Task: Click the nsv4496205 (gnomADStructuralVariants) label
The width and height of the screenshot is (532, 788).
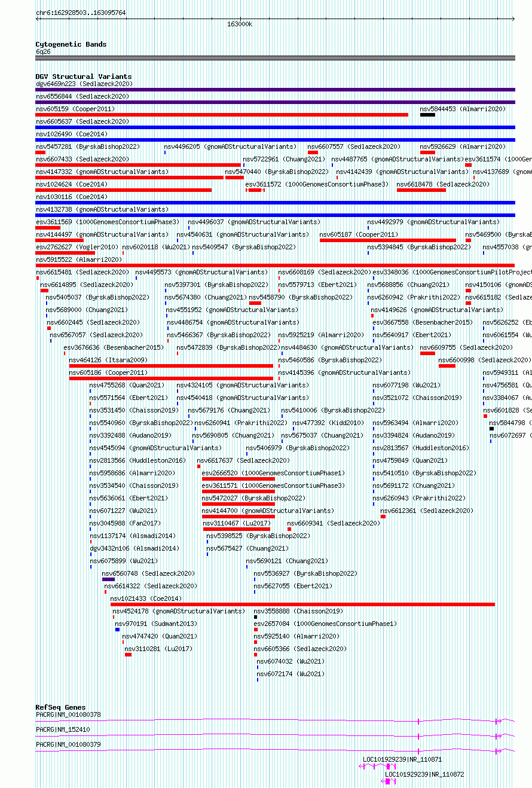Action: pyautogui.click(x=230, y=146)
